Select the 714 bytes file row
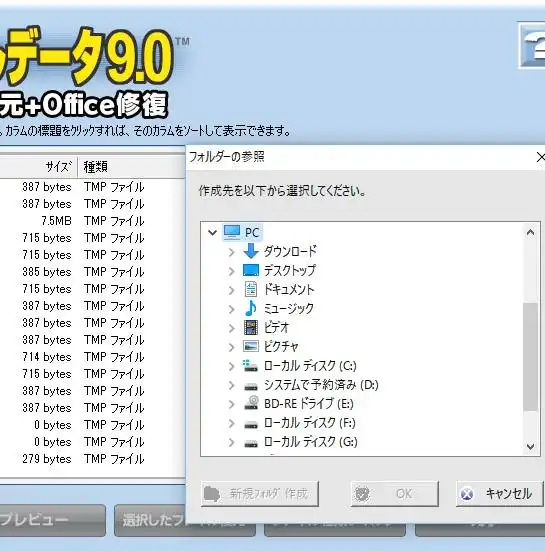 (x=92, y=357)
